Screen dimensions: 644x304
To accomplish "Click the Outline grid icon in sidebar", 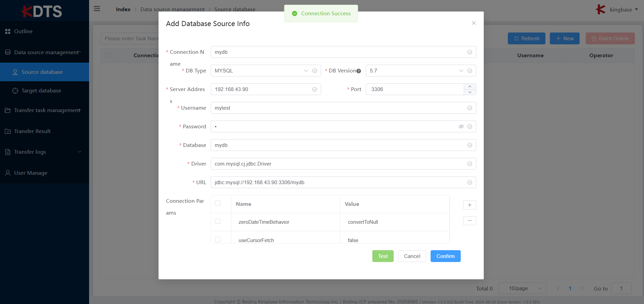I will tap(8, 31).
